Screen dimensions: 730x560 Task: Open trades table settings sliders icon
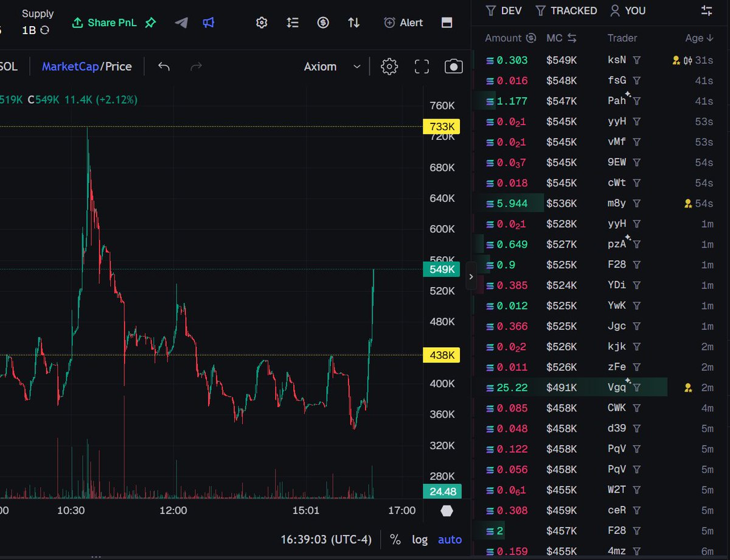tap(706, 10)
